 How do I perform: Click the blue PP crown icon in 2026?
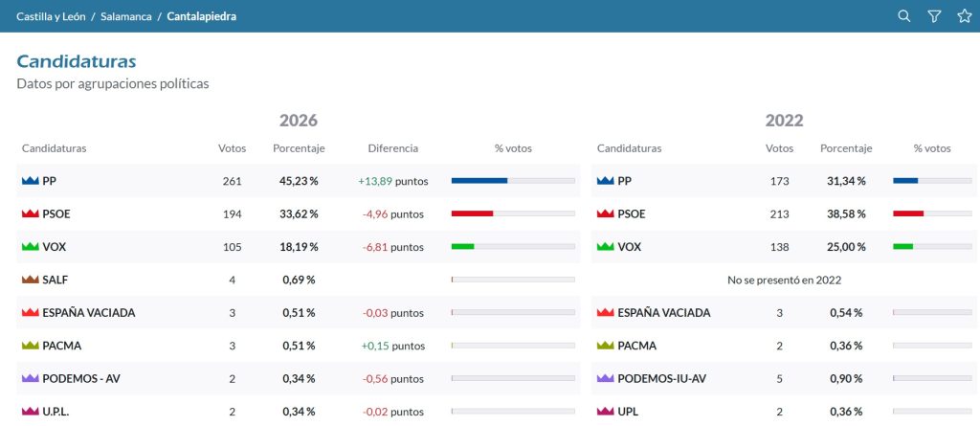pos(30,181)
